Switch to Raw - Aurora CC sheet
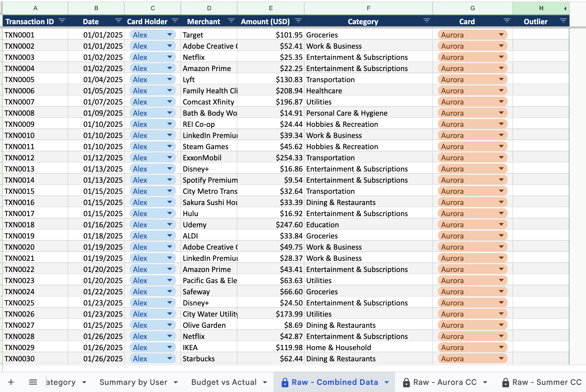 point(445,382)
